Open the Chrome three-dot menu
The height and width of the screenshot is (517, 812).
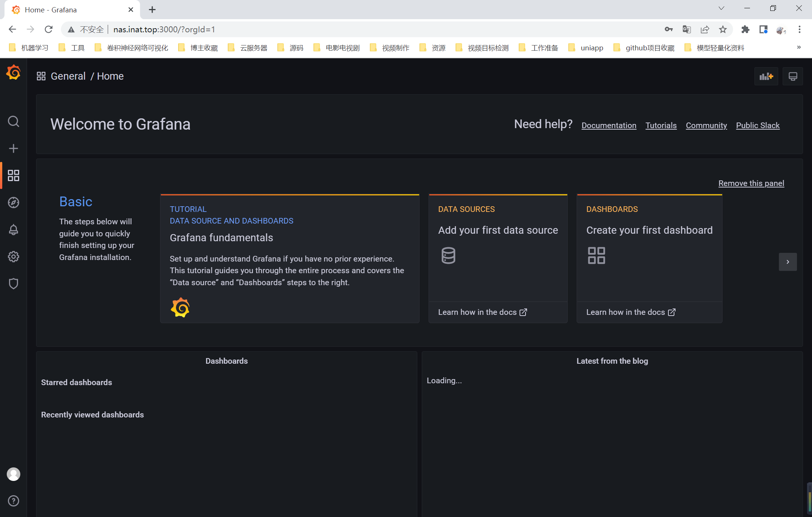800,29
